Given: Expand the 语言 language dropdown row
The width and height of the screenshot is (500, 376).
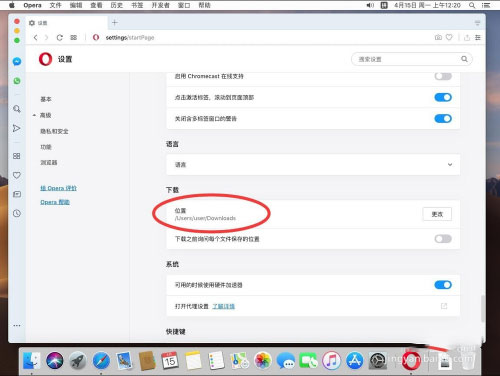Looking at the screenshot, I should pos(313,165).
